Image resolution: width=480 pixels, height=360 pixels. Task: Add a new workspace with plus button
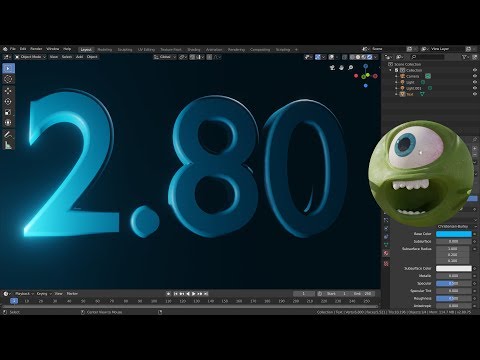pos(296,49)
